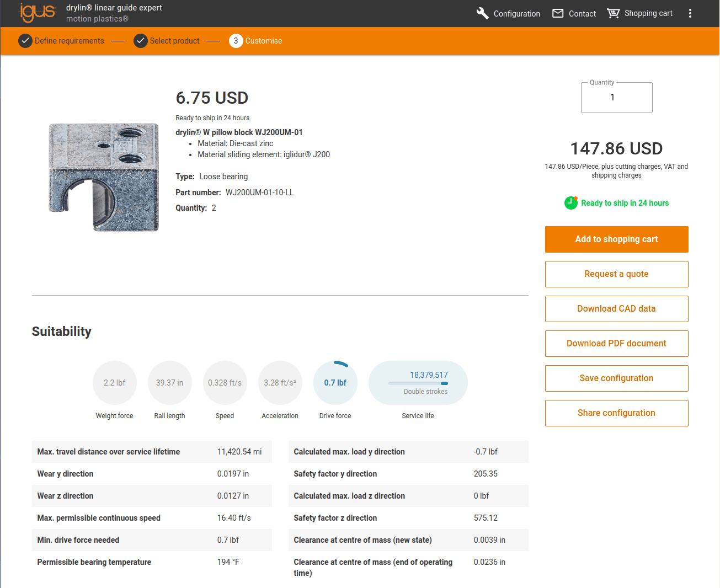Click the Define requirements checkmark icon
Viewport: 720px width, 588px height.
[25, 41]
